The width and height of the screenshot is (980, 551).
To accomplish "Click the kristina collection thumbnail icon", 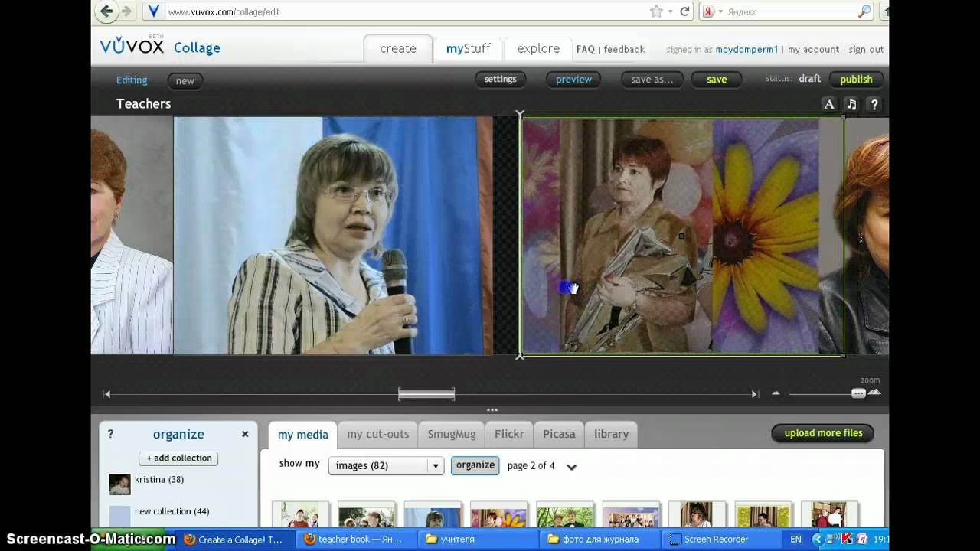I will pyautogui.click(x=119, y=484).
